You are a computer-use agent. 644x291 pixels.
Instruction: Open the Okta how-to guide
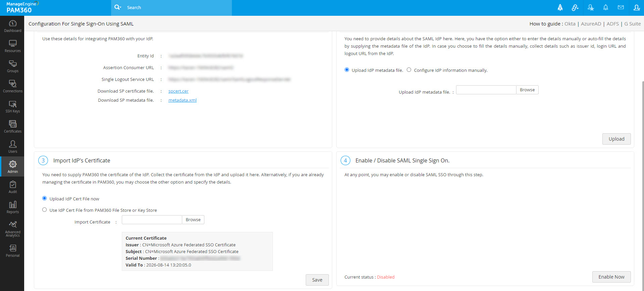click(x=570, y=24)
